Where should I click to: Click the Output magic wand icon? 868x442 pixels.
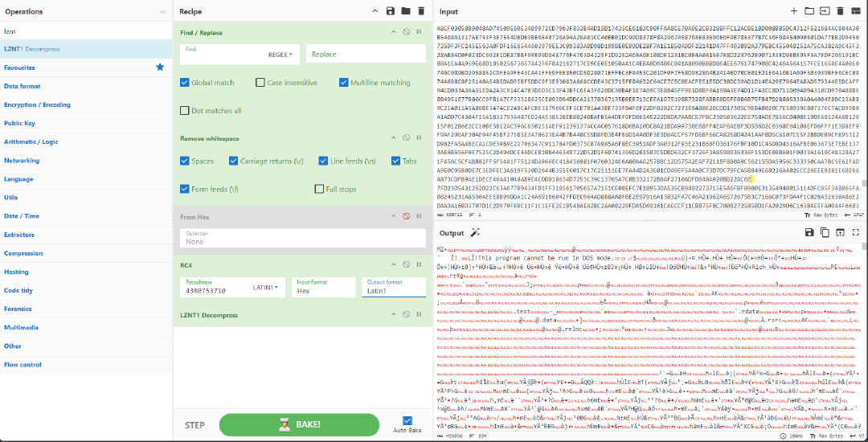[475, 233]
